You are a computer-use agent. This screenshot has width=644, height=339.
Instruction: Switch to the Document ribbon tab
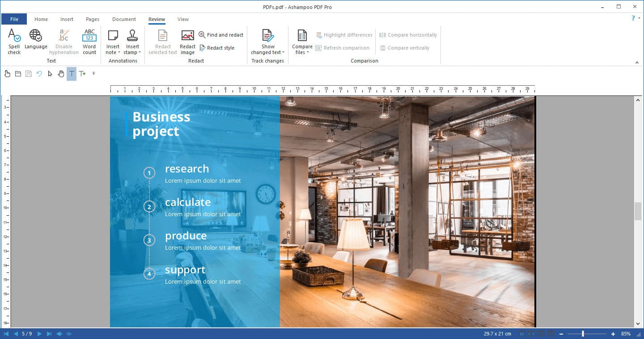pyautogui.click(x=124, y=19)
